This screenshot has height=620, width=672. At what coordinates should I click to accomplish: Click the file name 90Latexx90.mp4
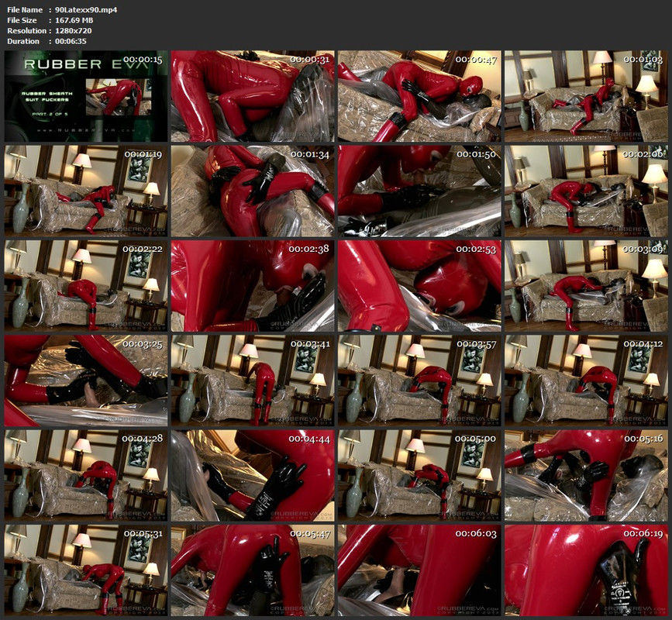click(86, 10)
